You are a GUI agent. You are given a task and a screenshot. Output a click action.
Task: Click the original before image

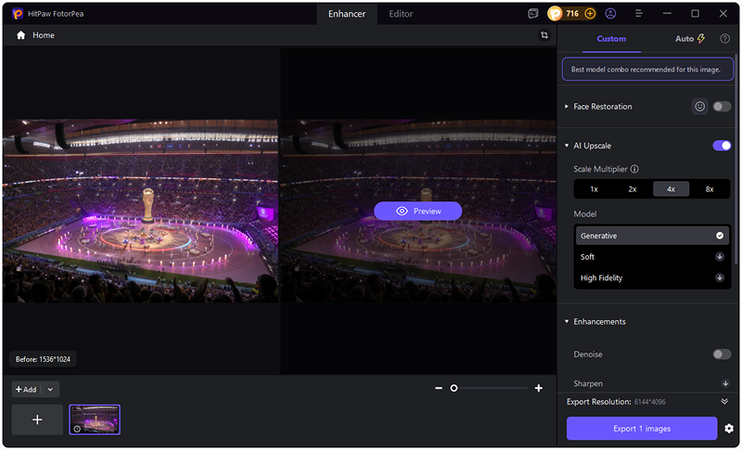pos(141,211)
